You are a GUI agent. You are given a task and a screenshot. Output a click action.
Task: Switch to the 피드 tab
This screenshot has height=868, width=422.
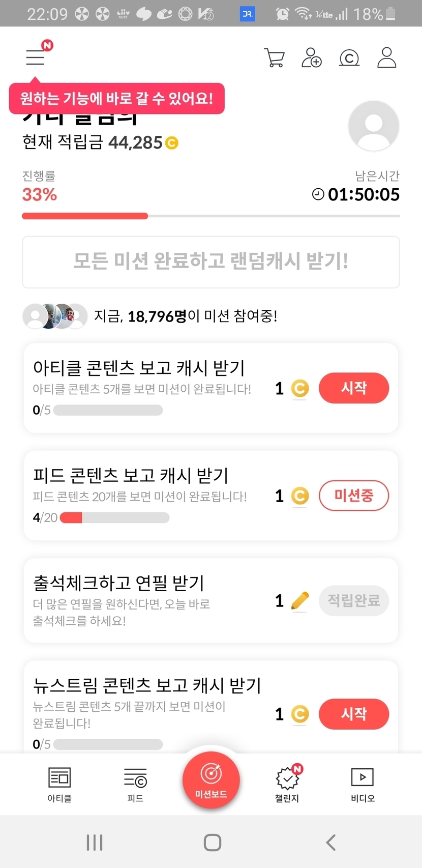tap(135, 785)
